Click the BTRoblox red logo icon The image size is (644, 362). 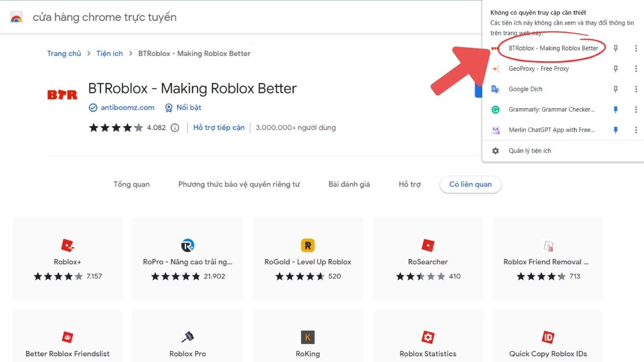(62, 95)
